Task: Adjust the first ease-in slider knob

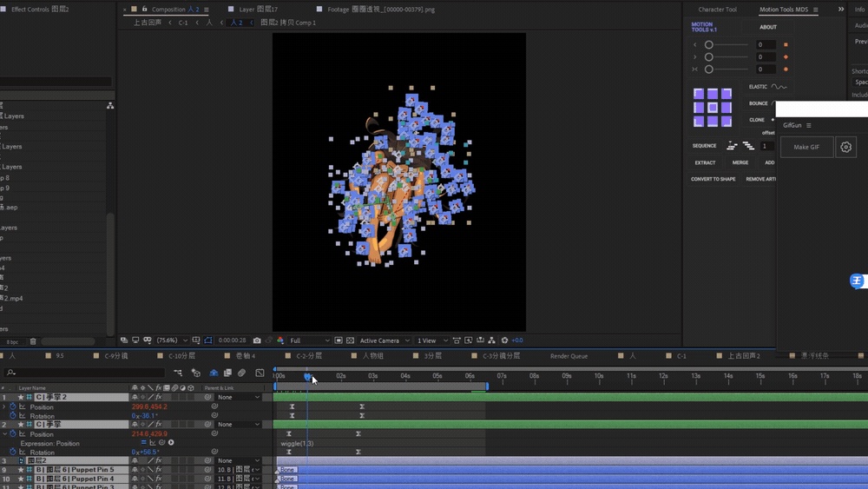Action: click(x=708, y=45)
